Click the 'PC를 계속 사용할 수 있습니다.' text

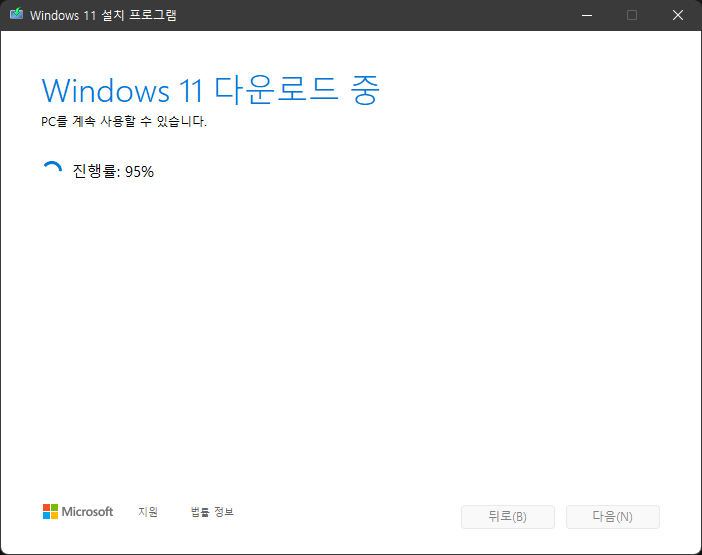tap(124, 121)
